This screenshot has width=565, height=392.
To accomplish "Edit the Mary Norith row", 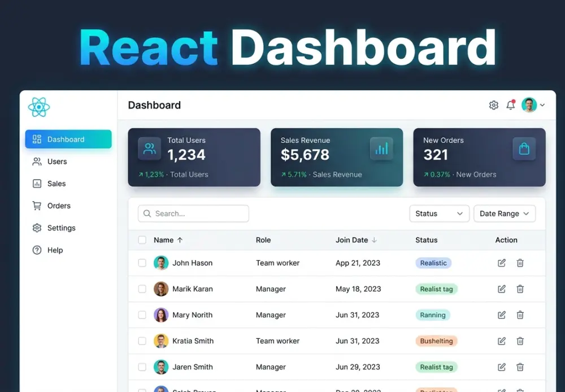I will click(x=502, y=315).
